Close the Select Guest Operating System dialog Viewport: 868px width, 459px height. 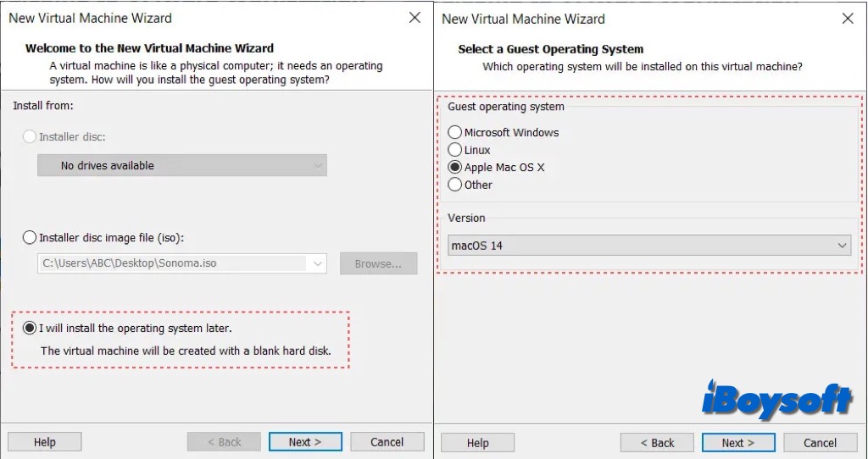pos(848,18)
